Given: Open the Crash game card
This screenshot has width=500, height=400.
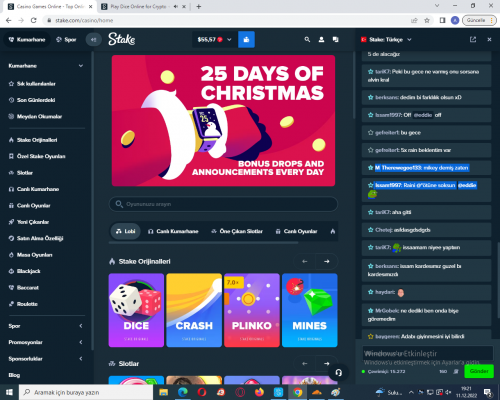Looking at the screenshot, I should point(194,310).
